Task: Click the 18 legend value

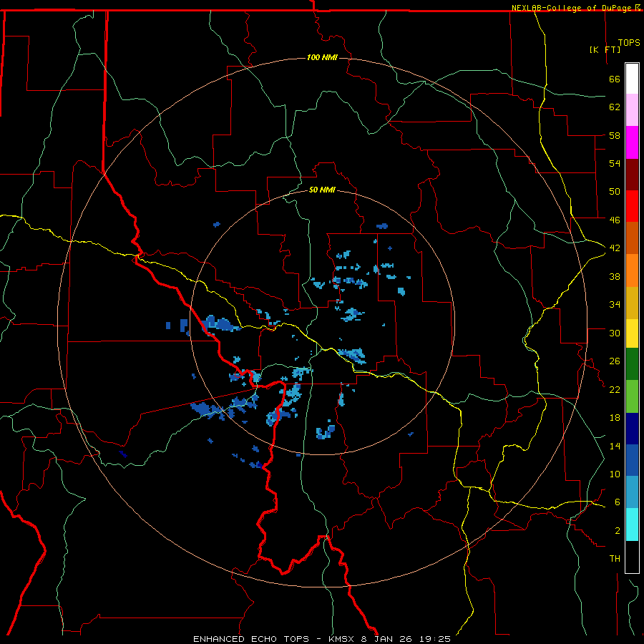Action: pyautogui.click(x=615, y=418)
